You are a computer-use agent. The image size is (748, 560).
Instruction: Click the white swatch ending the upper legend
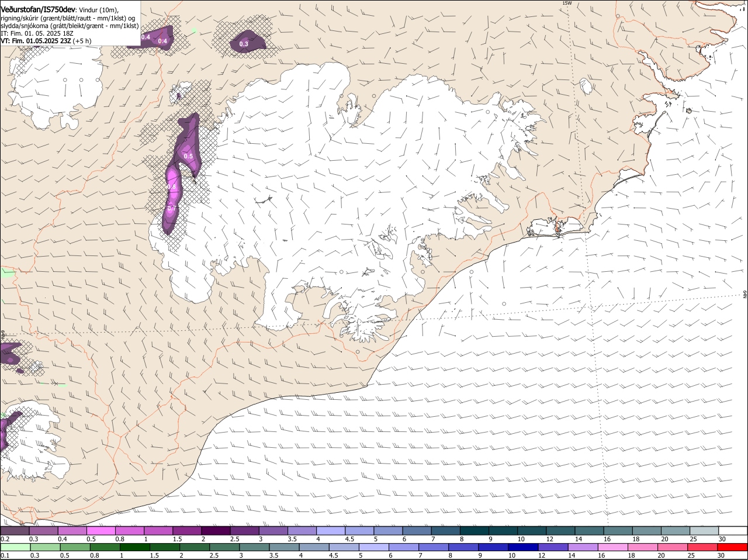point(733,531)
